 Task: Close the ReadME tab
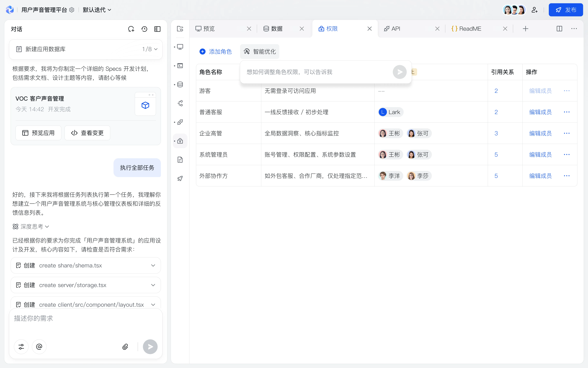(505, 29)
